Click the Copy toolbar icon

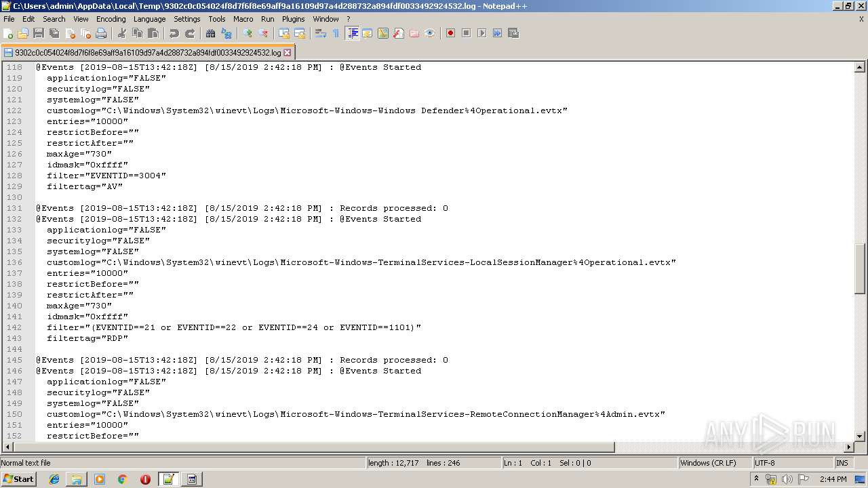coord(138,33)
